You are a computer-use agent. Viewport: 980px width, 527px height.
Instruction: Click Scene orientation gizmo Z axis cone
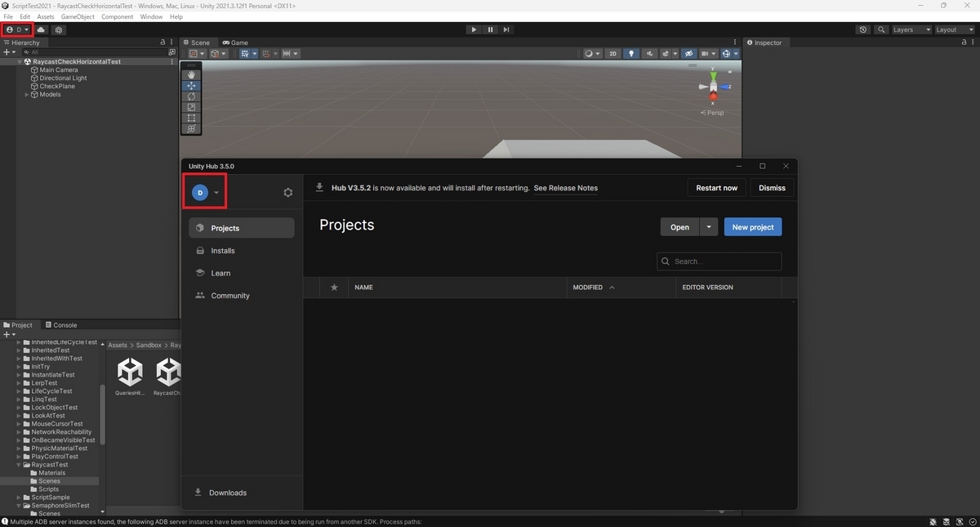(x=723, y=86)
